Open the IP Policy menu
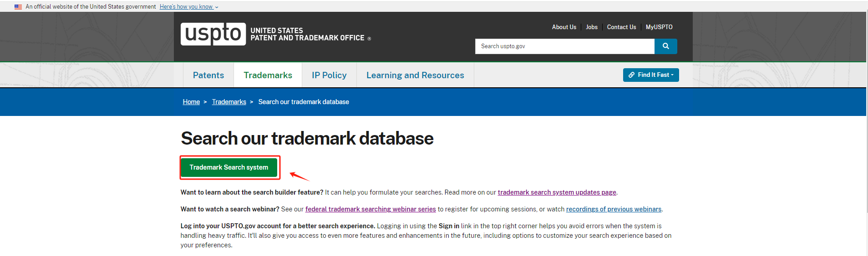868x256 pixels. pyautogui.click(x=329, y=75)
